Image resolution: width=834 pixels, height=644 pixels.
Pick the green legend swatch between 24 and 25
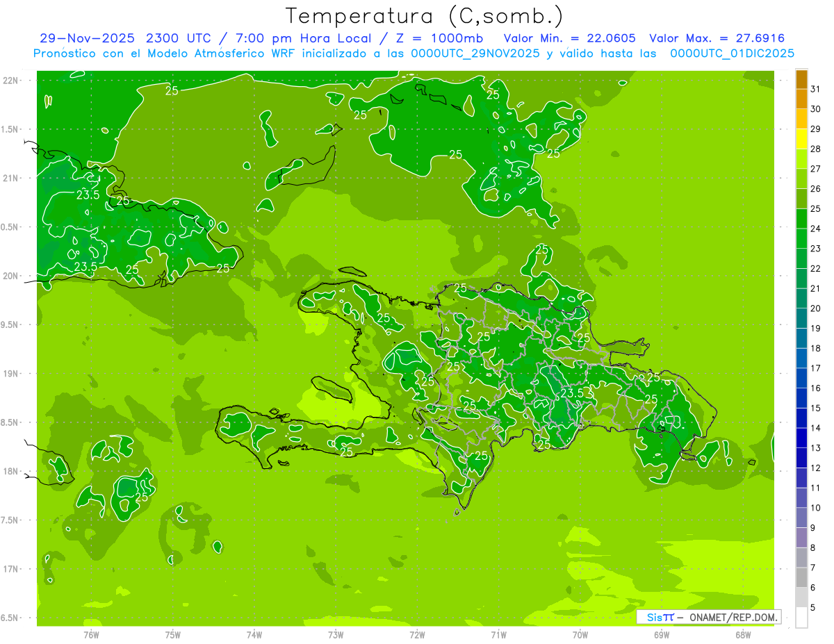[x=801, y=219]
